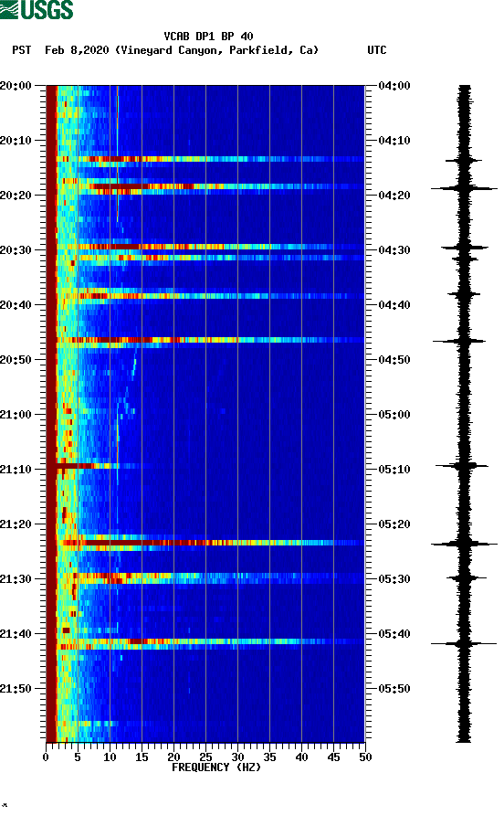The width and height of the screenshot is (504, 815).
Task: Click the 05:30 UTC time label
Action: (394, 579)
